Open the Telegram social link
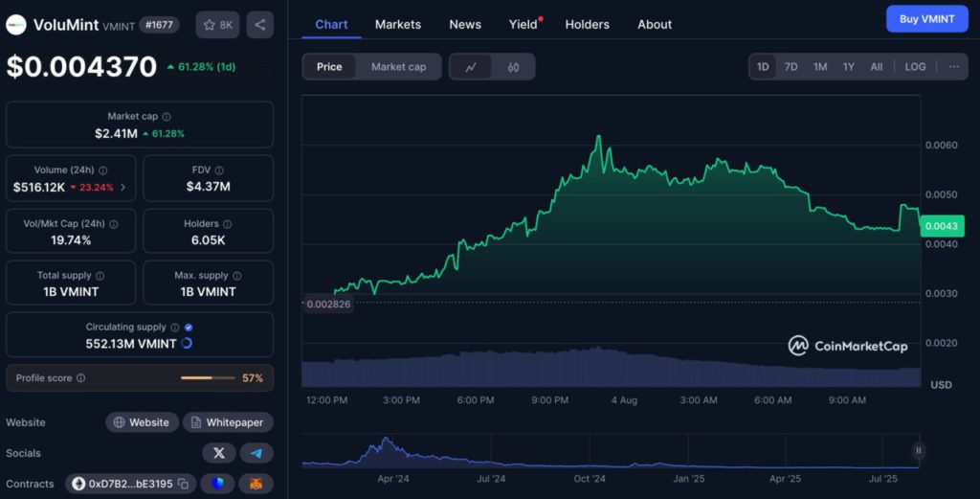 (x=256, y=453)
